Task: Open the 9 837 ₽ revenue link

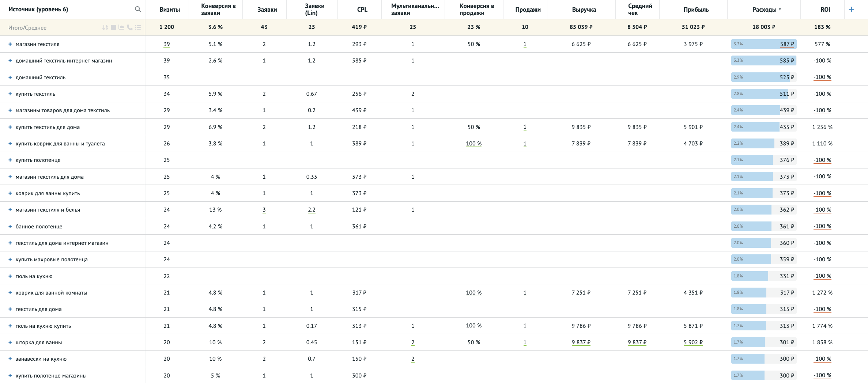Action: [x=581, y=342]
